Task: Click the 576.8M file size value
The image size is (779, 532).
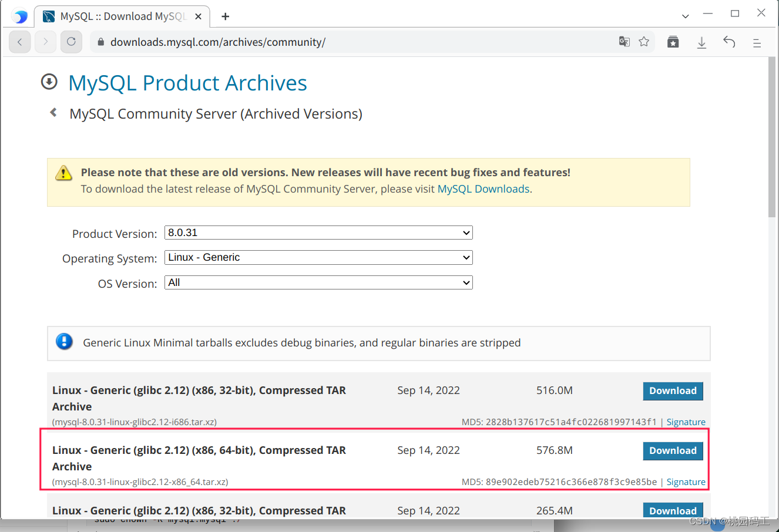Action: coord(555,450)
